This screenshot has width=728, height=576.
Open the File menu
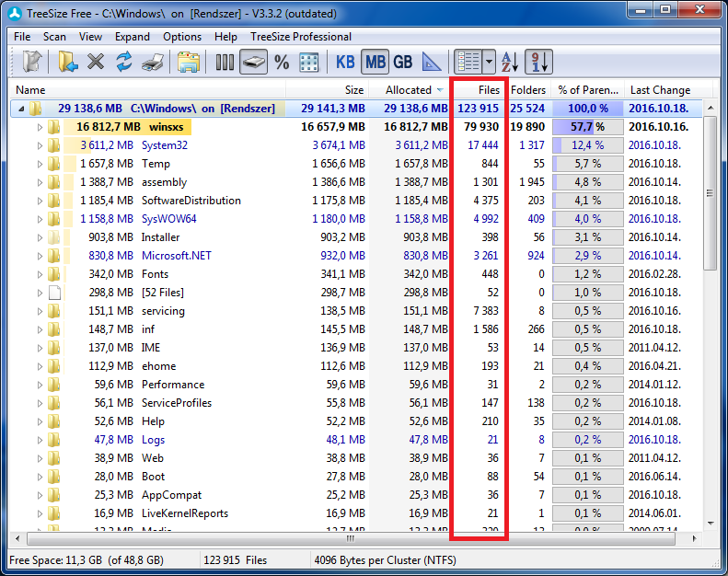coord(22,37)
